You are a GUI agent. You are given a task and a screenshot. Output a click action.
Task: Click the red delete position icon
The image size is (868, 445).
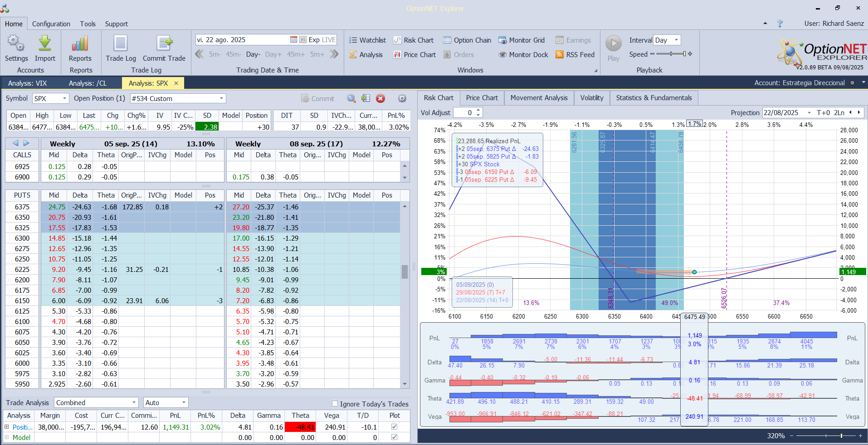(x=380, y=98)
